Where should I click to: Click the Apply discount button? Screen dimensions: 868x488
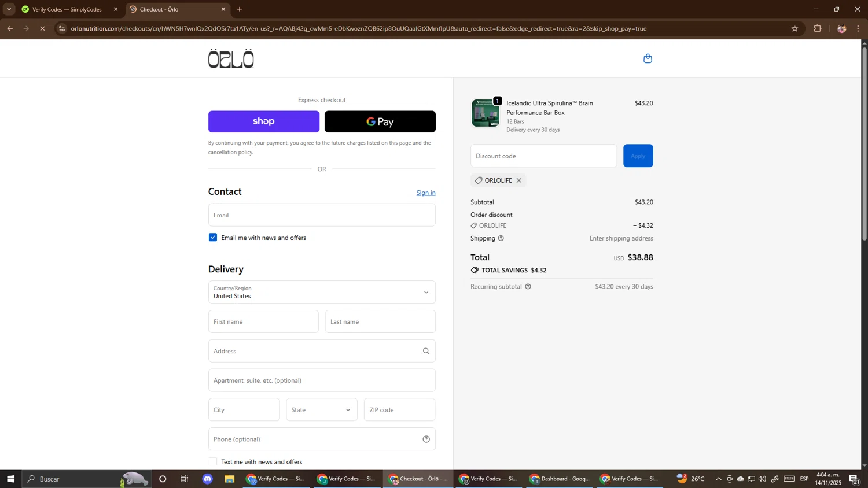638,156
